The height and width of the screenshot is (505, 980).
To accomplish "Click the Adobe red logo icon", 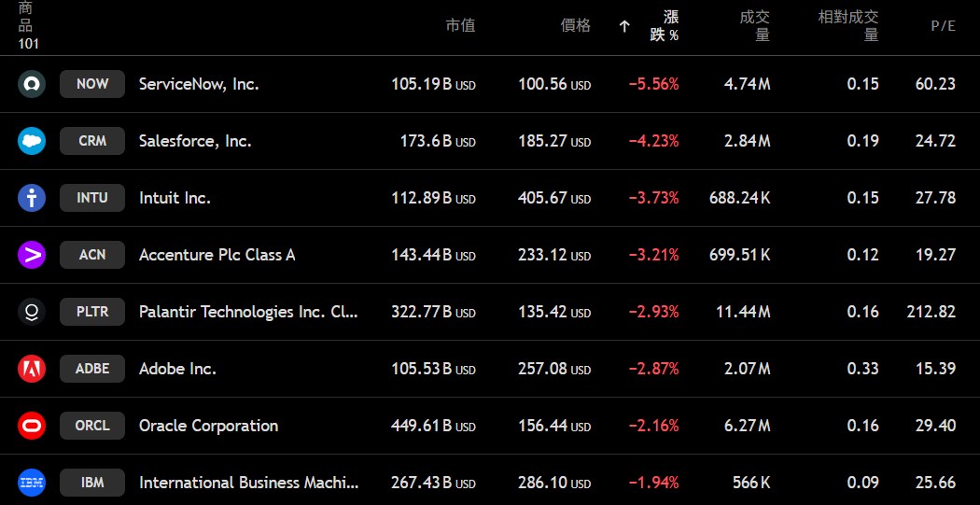I will pos(32,369).
